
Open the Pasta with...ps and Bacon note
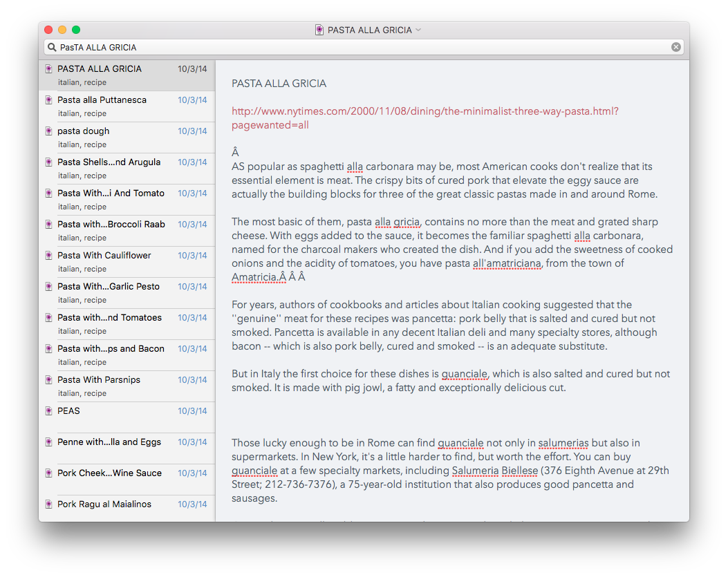click(x=127, y=355)
